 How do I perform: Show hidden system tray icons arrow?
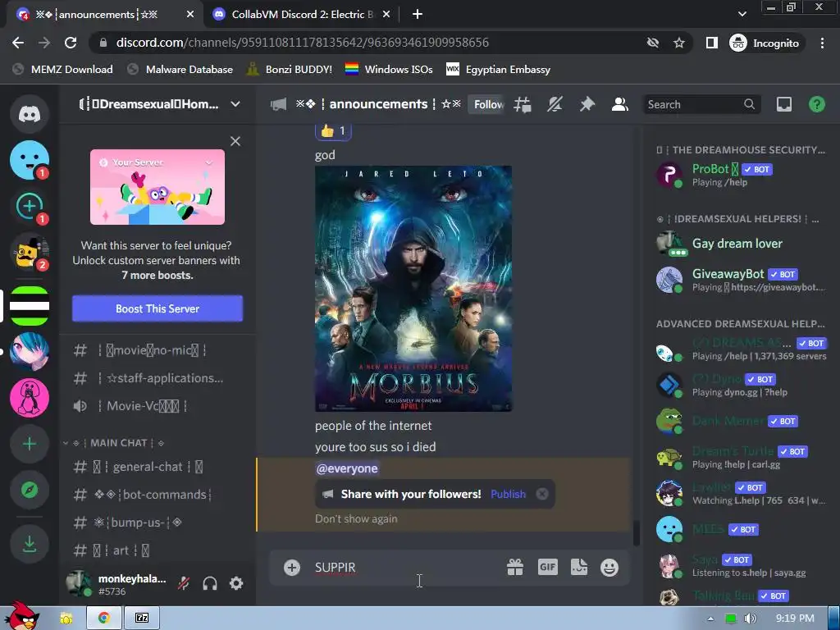710,619
